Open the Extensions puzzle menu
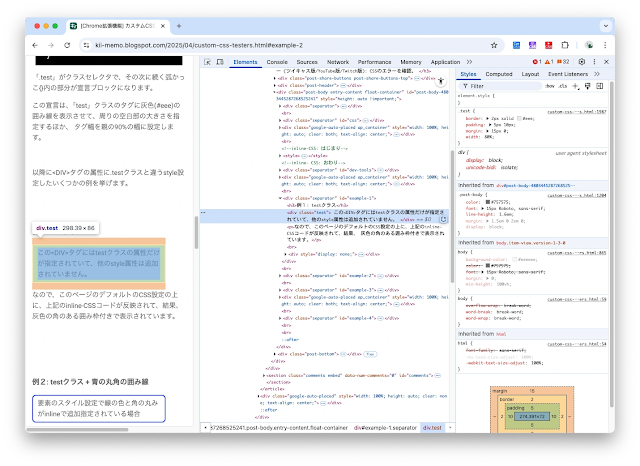640x466 pixels. [x=565, y=45]
